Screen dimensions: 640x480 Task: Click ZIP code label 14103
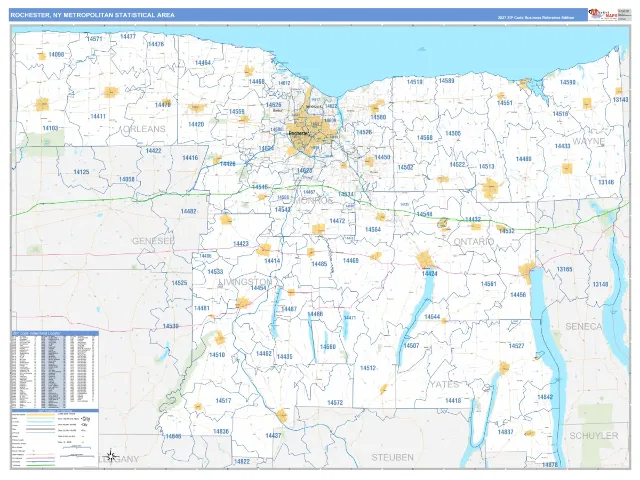(50, 128)
